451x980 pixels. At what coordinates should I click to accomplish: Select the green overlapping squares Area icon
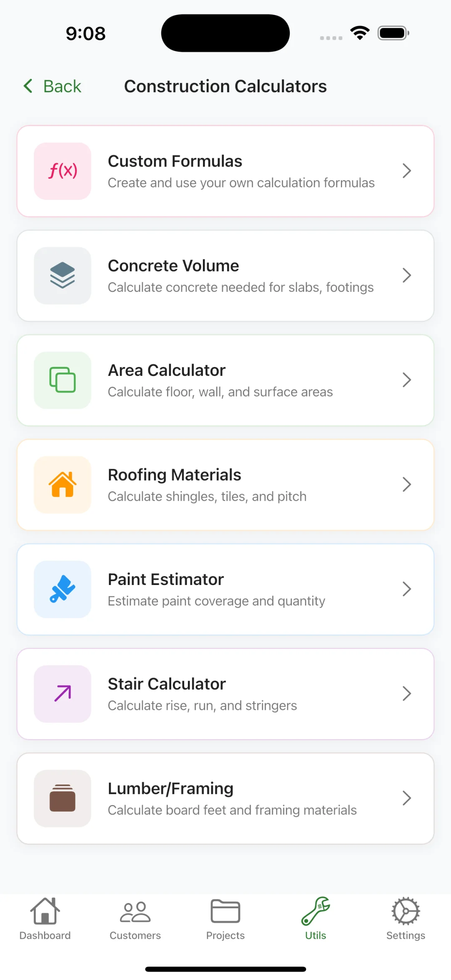pyautogui.click(x=63, y=380)
